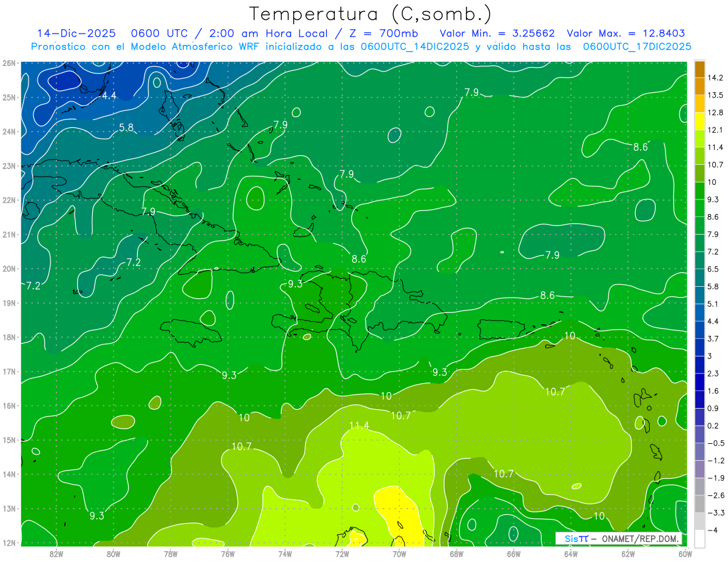
Task: Click the yellow swatch in the color legend
Action: pos(699,121)
